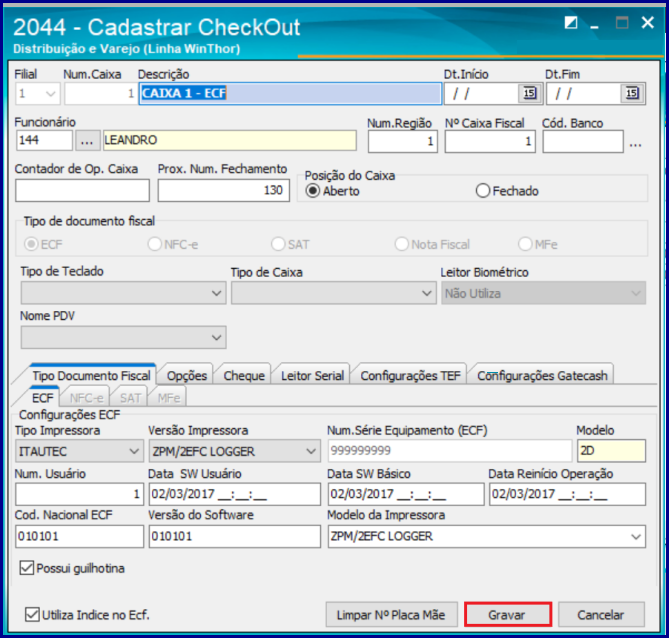Screen dimensions: 669x638
Task: Click Prox. Num. Fechamento field
Action: coord(224,190)
